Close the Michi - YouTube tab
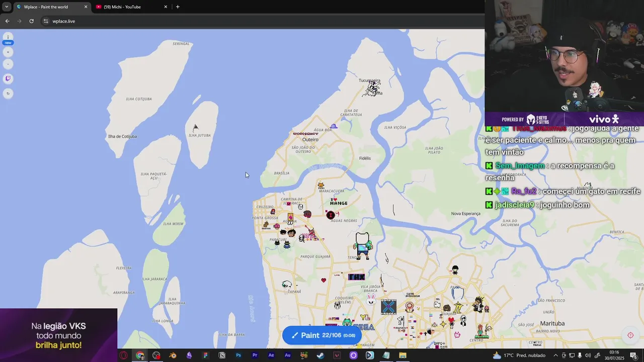This screenshot has width=644, height=362. click(x=166, y=7)
